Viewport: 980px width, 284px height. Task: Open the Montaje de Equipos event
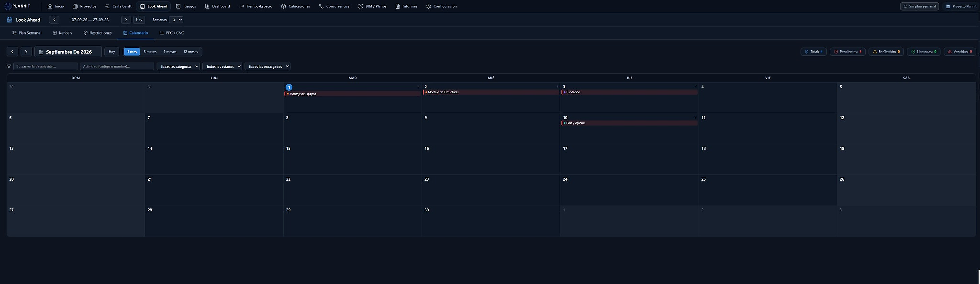pos(352,94)
